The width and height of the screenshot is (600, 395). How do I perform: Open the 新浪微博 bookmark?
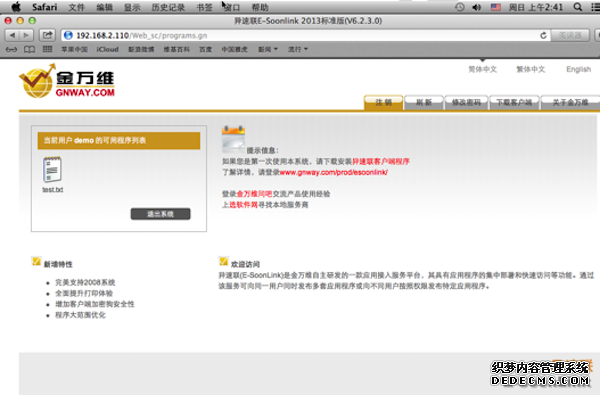click(141, 49)
